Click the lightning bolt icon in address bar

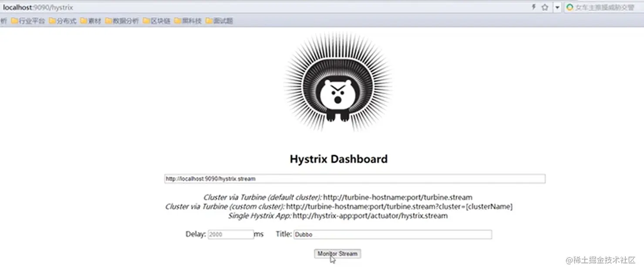click(533, 7)
